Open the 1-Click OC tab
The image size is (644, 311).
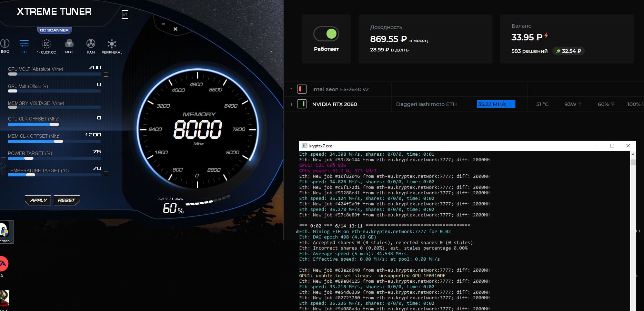46,47
